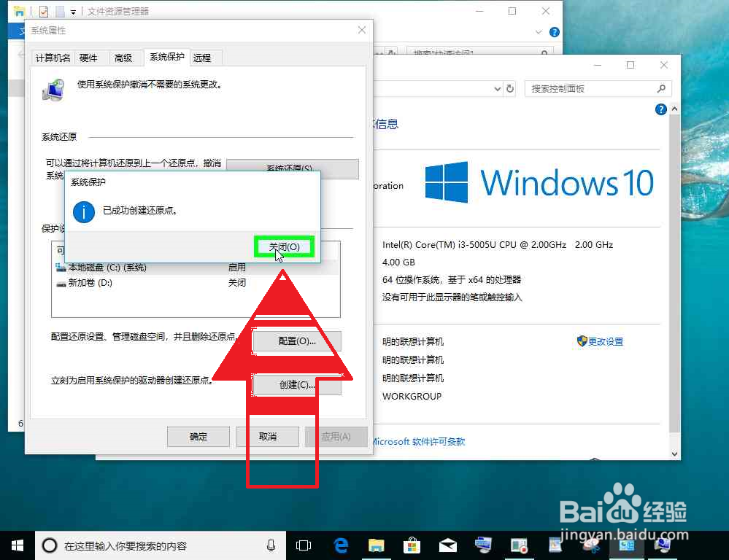Click the microphone icon in the search bar
Image resolution: width=729 pixels, height=560 pixels.
pos(271,545)
